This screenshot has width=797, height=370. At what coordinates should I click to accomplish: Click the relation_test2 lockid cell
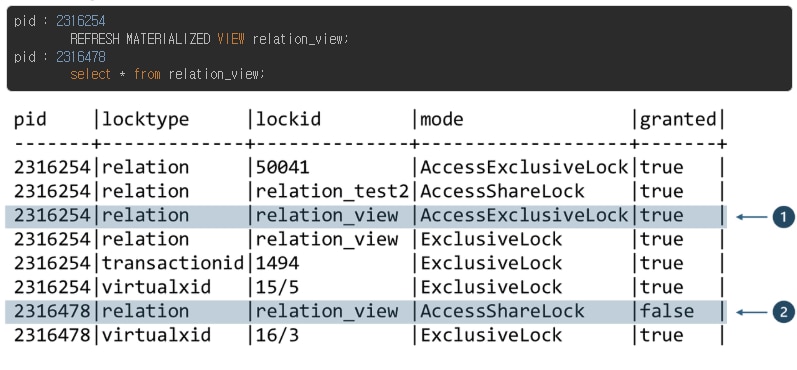(x=332, y=192)
